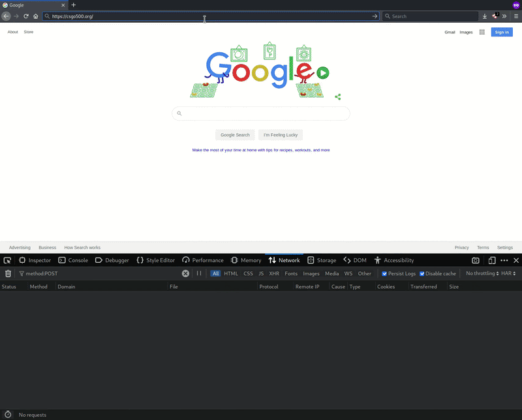Viewport: 522px width, 420px height.
Task: Open the Accessibility tab
Action: (394, 260)
